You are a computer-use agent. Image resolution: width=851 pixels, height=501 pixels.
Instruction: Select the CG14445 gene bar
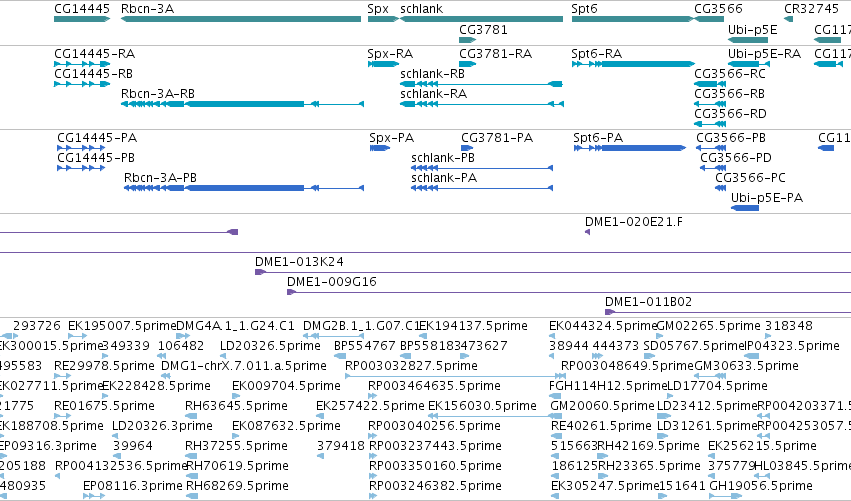82,19
